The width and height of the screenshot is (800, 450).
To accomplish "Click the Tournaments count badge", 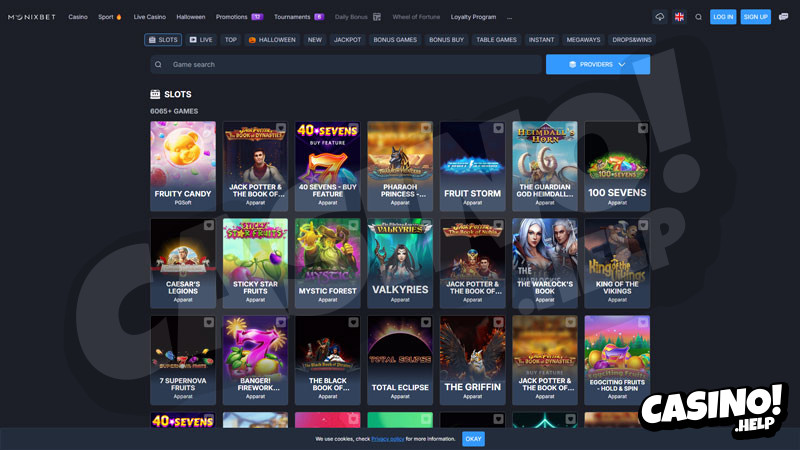I will pyautogui.click(x=319, y=17).
